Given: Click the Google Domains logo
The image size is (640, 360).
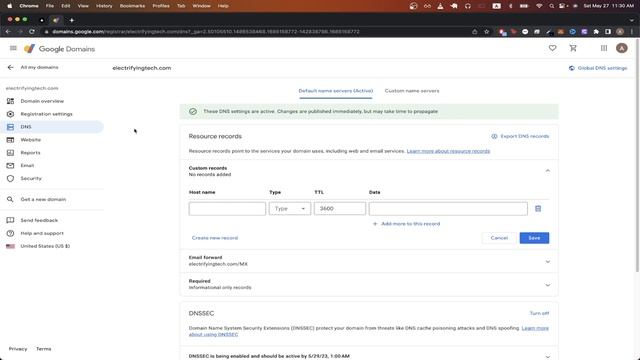Looking at the screenshot, I should point(60,49).
